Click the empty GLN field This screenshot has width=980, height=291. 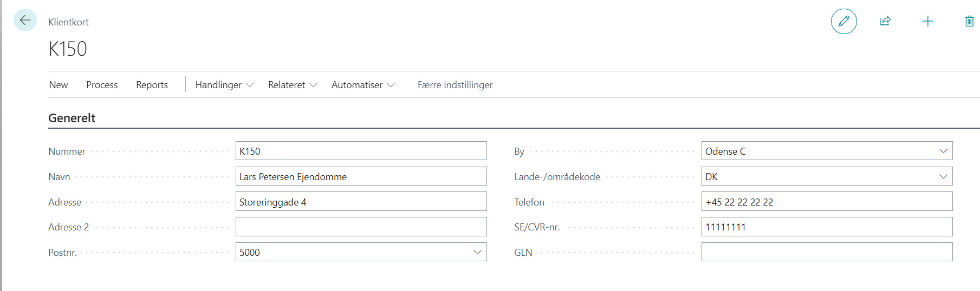827,252
